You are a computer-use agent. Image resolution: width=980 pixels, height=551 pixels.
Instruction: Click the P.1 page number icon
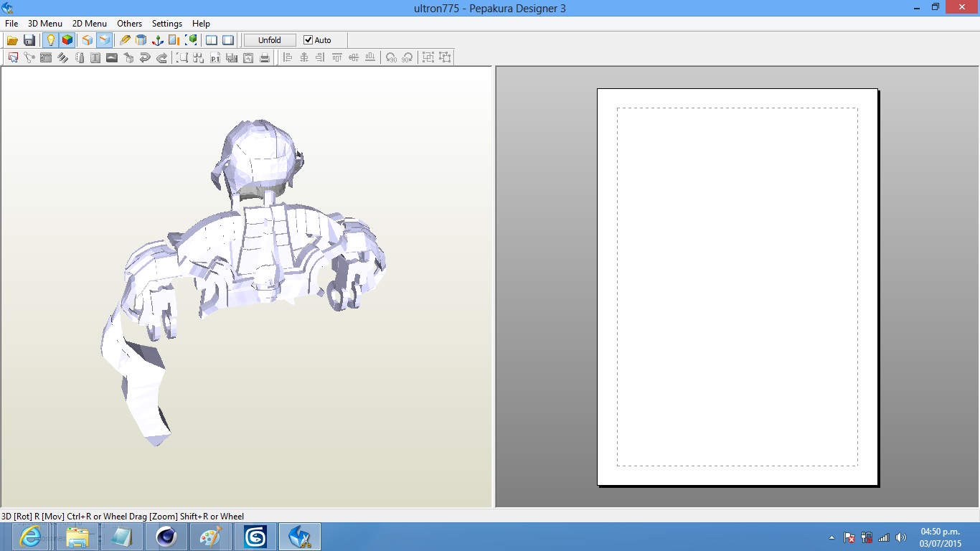click(x=215, y=57)
